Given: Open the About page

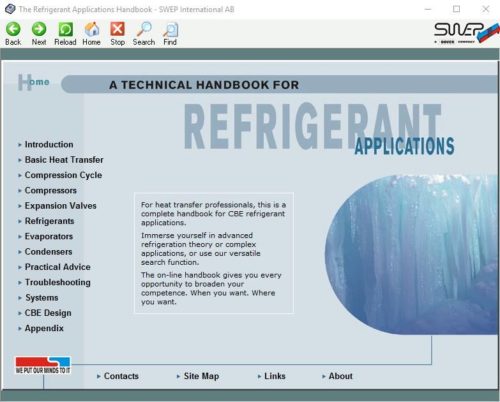Looking at the screenshot, I should click(340, 376).
